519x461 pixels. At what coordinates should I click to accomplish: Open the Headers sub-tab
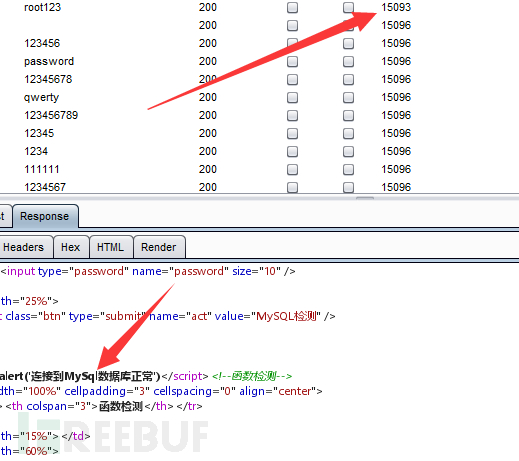click(24, 247)
